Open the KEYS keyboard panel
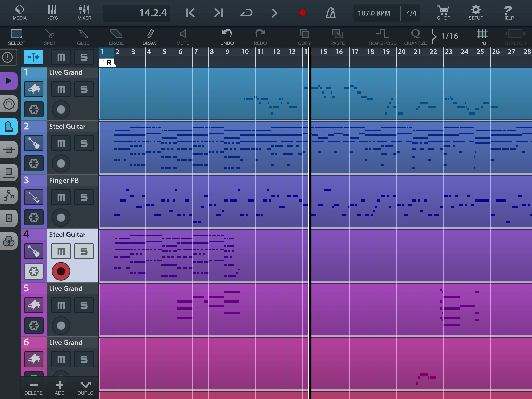Image resolution: width=532 pixels, height=399 pixels. (x=52, y=12)
